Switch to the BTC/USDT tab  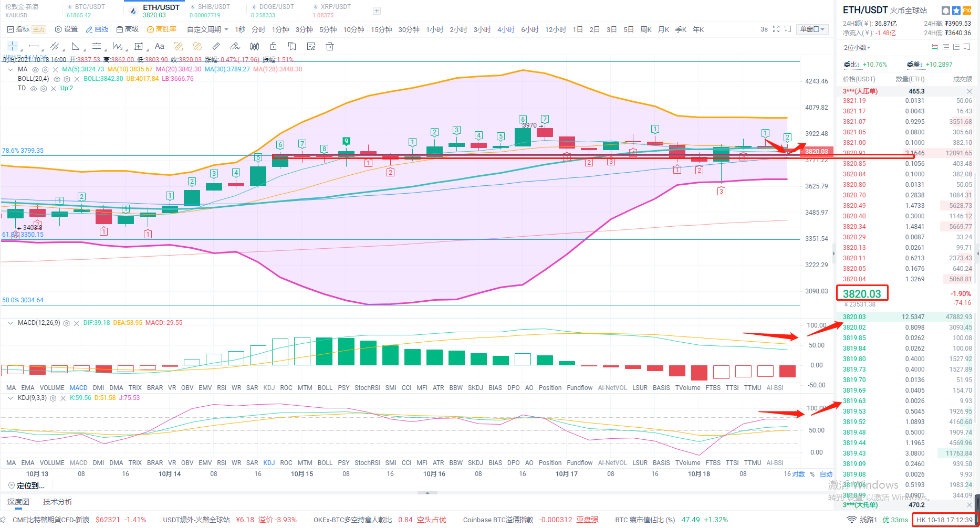click(x=90, y=10)
